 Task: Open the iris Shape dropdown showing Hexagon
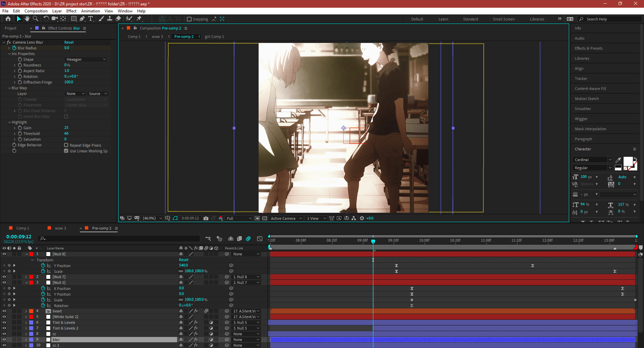86,59
